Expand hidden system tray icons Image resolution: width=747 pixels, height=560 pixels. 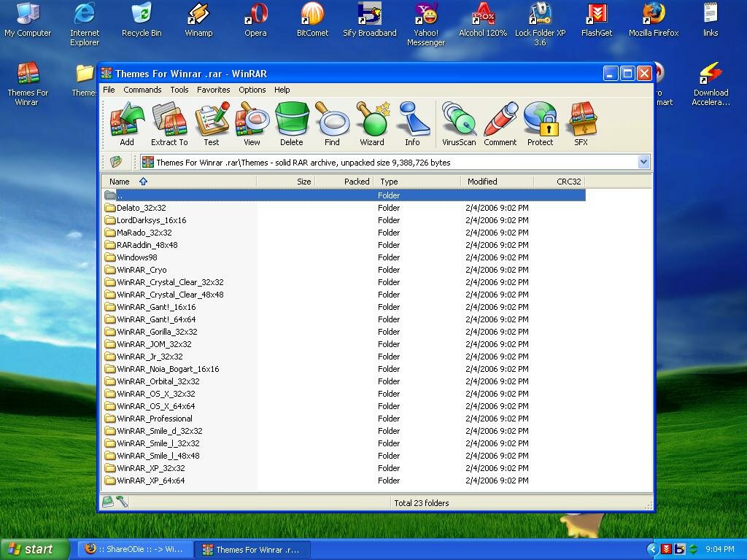[653, 549]
